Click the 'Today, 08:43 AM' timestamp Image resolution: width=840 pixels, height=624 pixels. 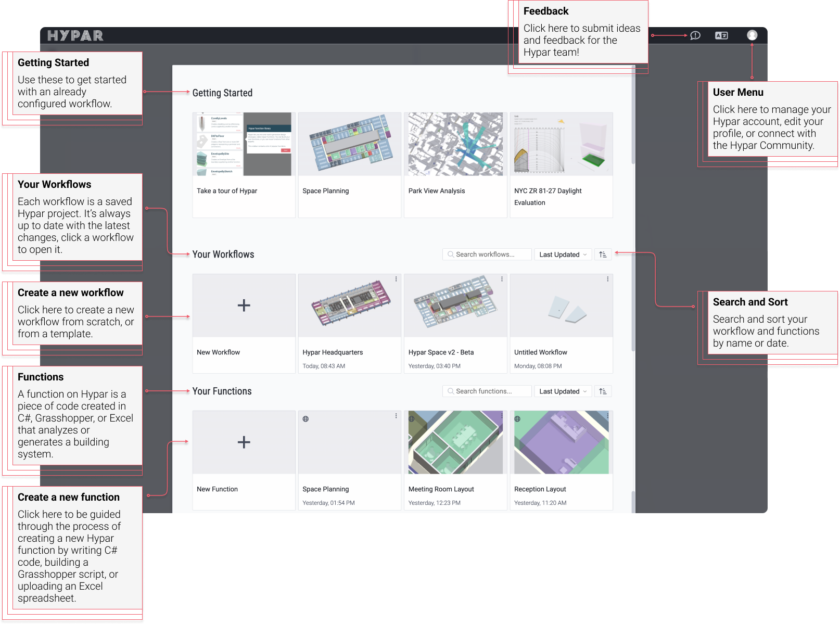(x=324, y=366)
